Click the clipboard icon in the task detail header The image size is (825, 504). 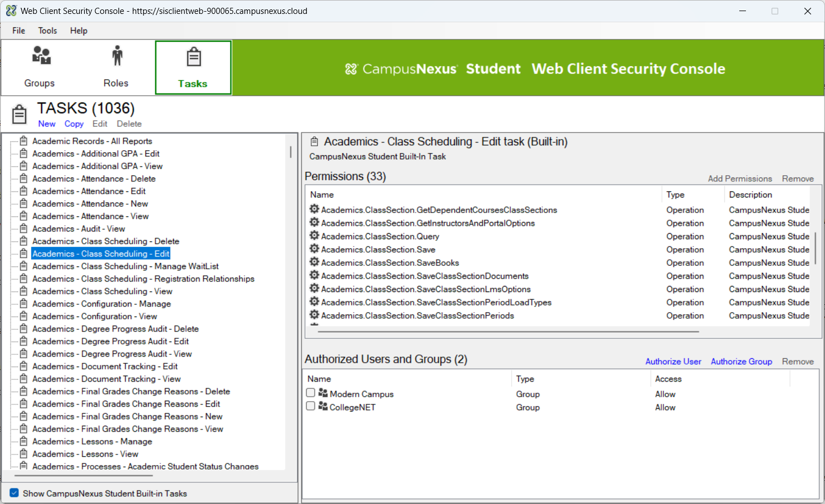pos(315,142)
